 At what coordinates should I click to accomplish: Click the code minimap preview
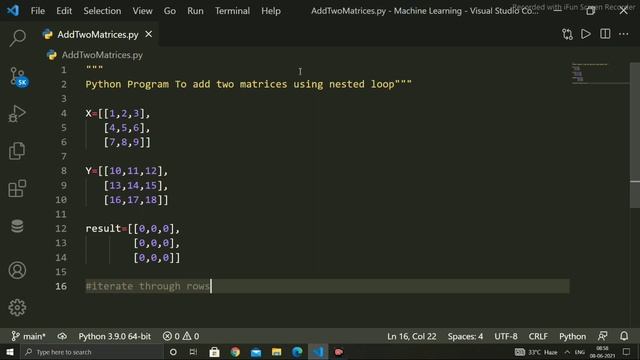coord(600,73)
